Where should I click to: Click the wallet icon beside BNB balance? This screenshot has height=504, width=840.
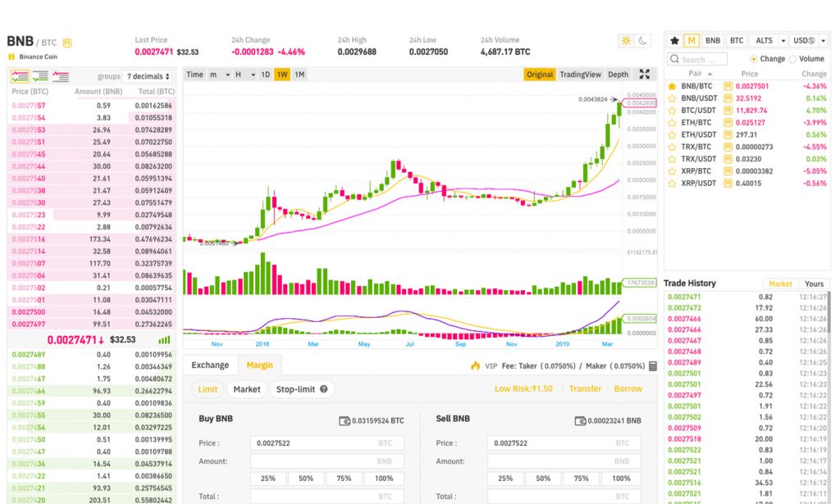coord(580,421)
